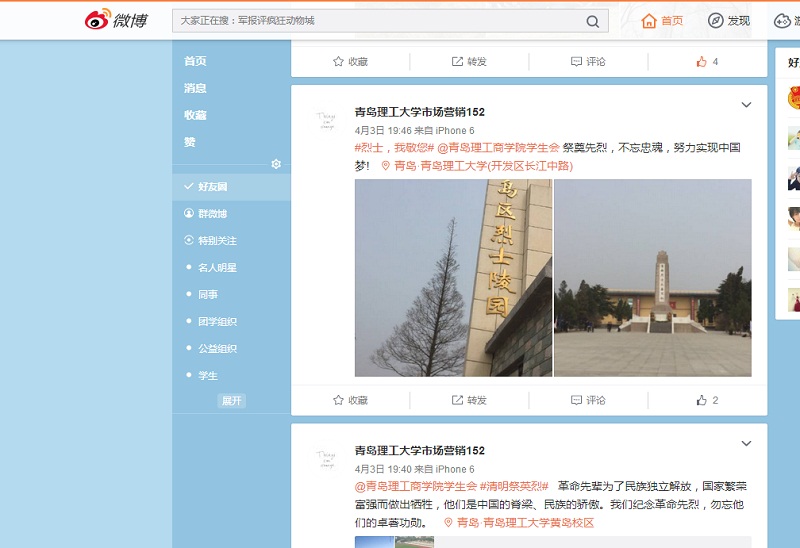Like the martyrs cemetery post with 2 likes
Screen dimensions: 800x548
(707, 400)
